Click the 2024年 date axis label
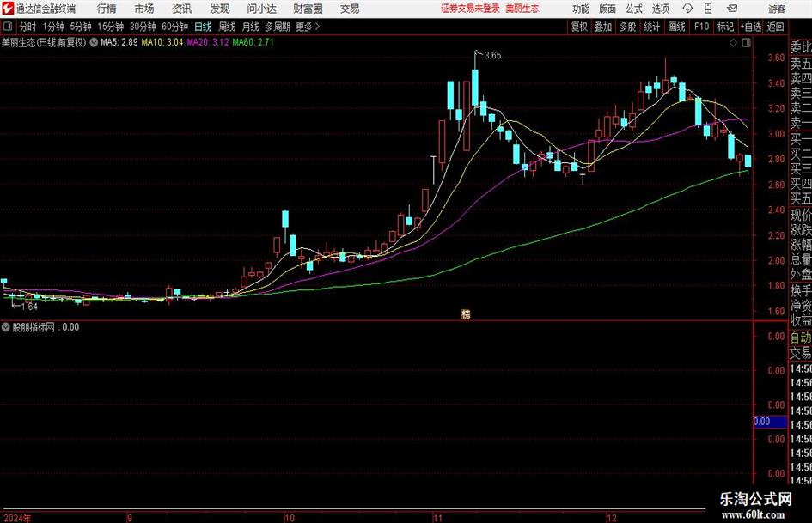The width and height of the screenshot is (812, 523). (x=16, y=518)
